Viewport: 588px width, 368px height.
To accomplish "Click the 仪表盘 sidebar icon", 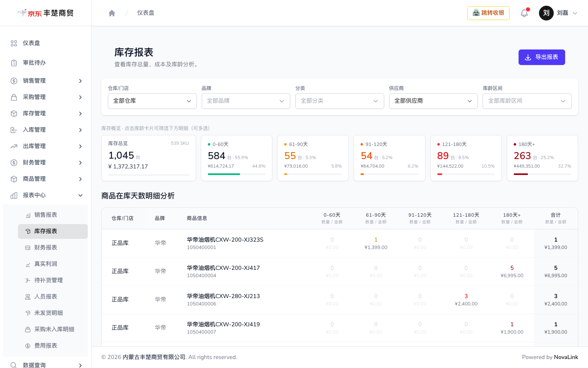I will 14,43.
